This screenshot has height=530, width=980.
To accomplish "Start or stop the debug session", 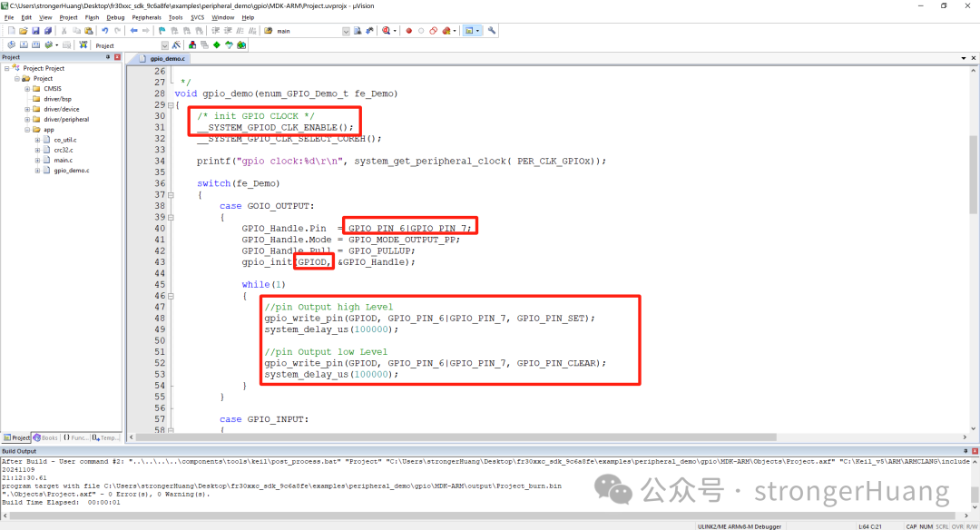I will (x=387, y=31).
